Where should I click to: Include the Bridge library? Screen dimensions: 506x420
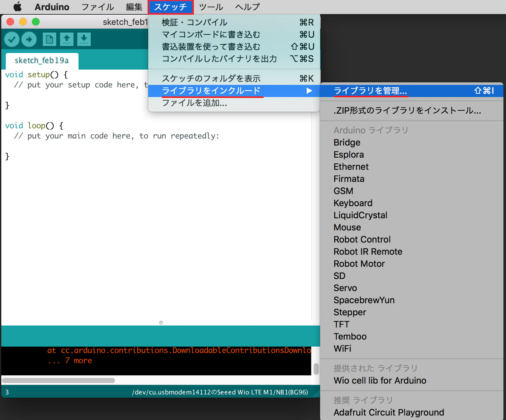412,142
